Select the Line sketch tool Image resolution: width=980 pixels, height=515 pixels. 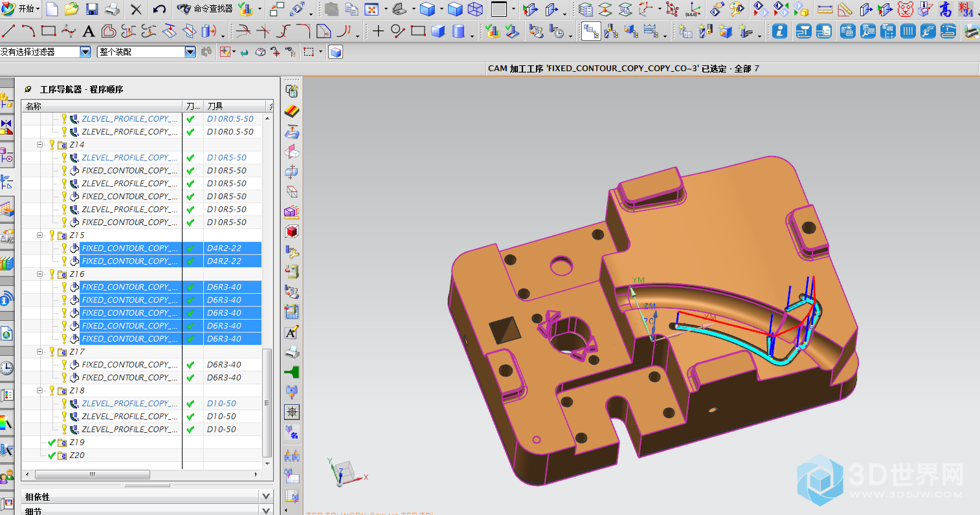pyautogui.click(x=8, y=30)
